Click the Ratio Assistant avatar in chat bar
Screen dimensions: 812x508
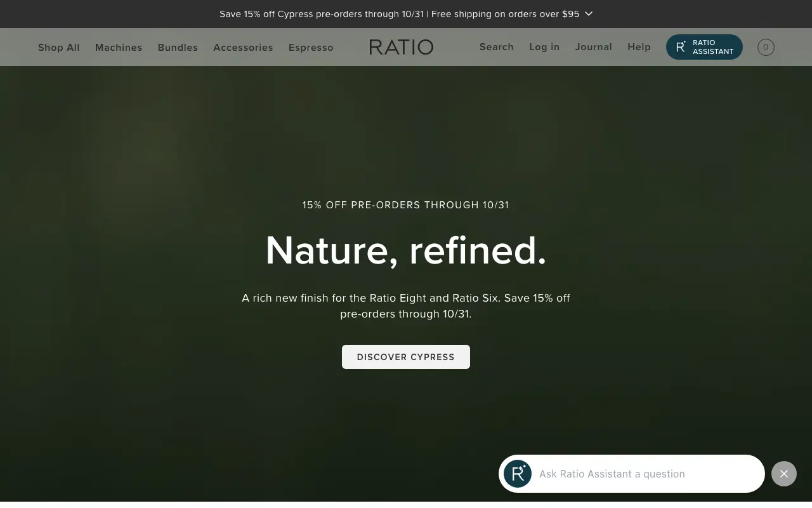click(518, 474)
